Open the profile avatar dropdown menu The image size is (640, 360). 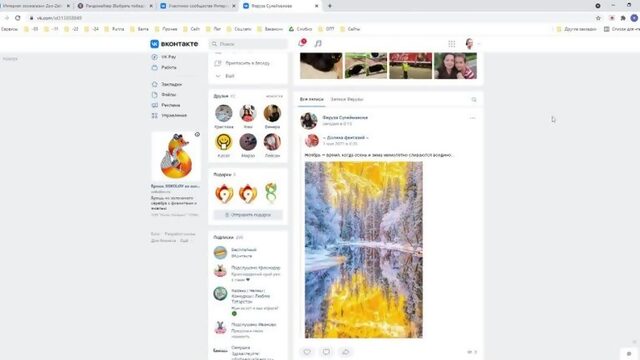tap(472, 44)
